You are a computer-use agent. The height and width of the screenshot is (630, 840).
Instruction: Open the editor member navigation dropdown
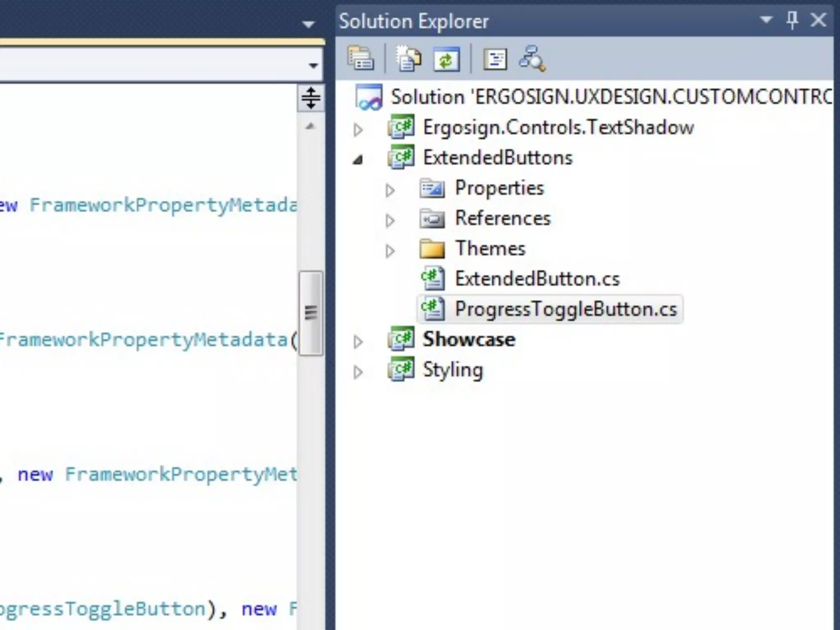click(313, 66)
